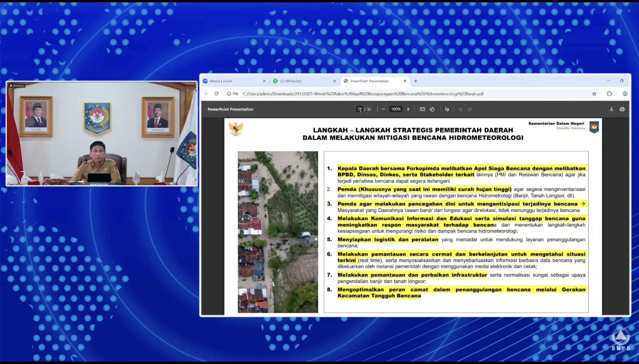
Task: Switch to the WhatsApp tab
Action: pyautogui.click(x=291, y=81)
